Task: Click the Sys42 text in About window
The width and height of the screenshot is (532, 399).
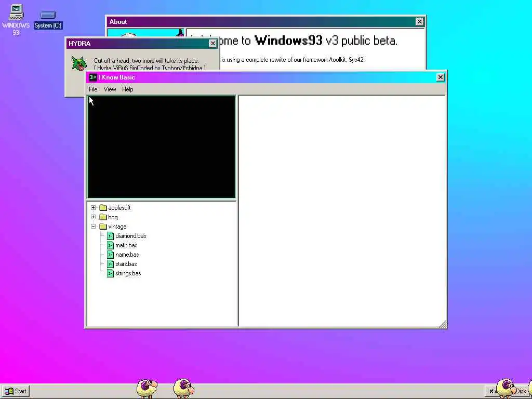Action: point(356,60)
